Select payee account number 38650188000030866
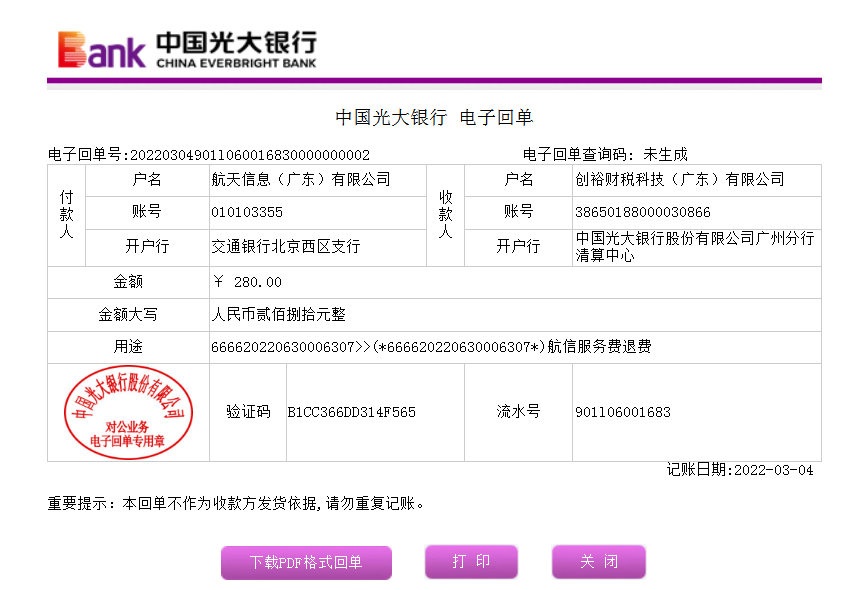 [x=643, y=212]
